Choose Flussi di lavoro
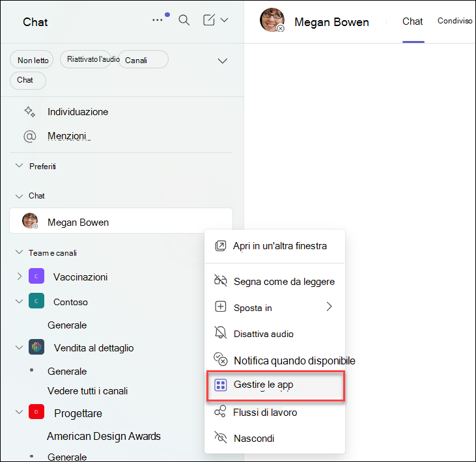Viewport: 476px width, 462px height. click(275, 413)
